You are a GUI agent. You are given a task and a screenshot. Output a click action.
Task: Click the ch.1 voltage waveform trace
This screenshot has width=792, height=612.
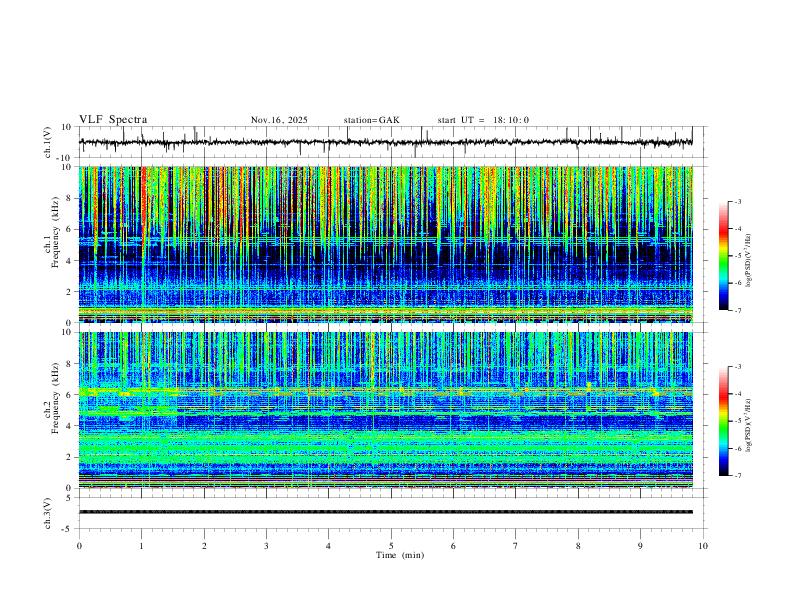386,142
